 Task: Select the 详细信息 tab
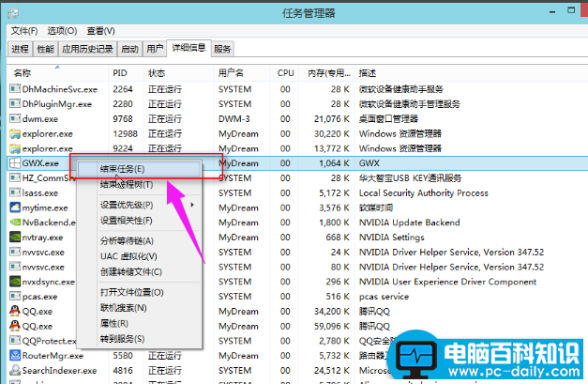pos(188,48)
